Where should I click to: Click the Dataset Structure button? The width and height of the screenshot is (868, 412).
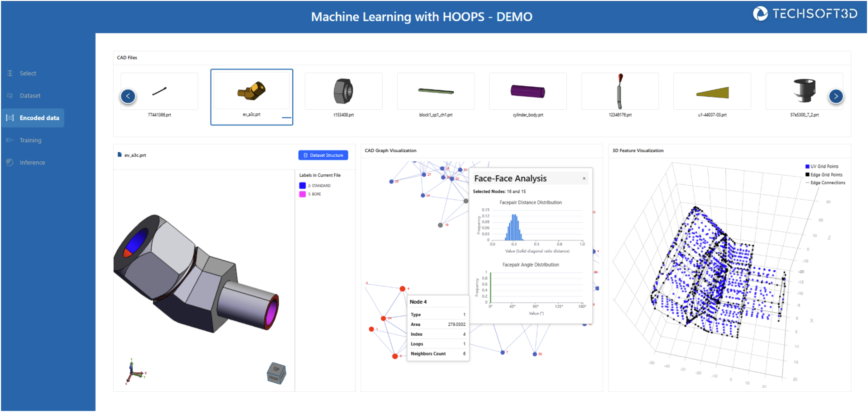pyautogui.click(x=323, y=155)
